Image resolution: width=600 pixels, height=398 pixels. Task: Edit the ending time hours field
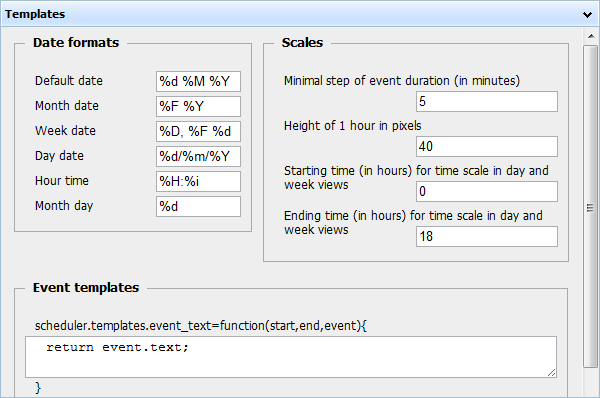pyautogui.click(x=487, y=237)
